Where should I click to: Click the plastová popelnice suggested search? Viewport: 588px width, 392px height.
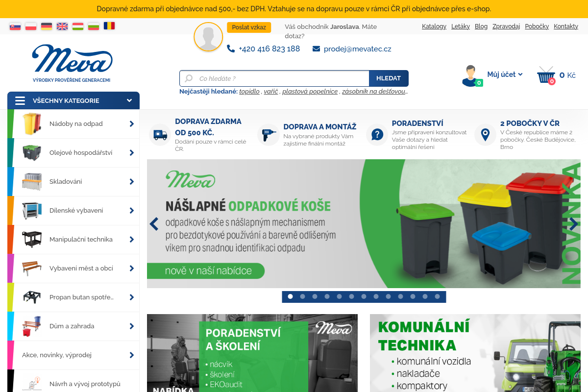coord(310,92)
